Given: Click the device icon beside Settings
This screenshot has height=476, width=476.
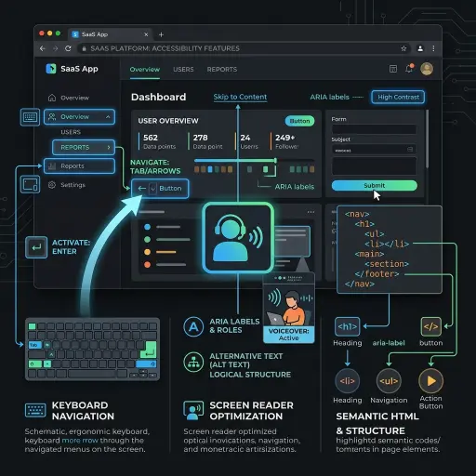Looking at the screenshot, I should pos(30,184).
